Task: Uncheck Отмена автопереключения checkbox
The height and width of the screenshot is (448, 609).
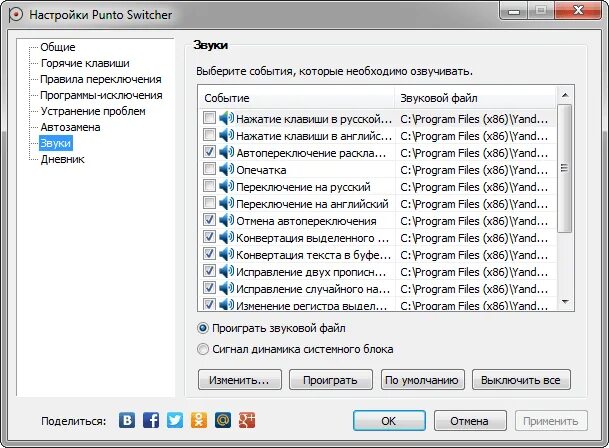Action: click(209, 220)
